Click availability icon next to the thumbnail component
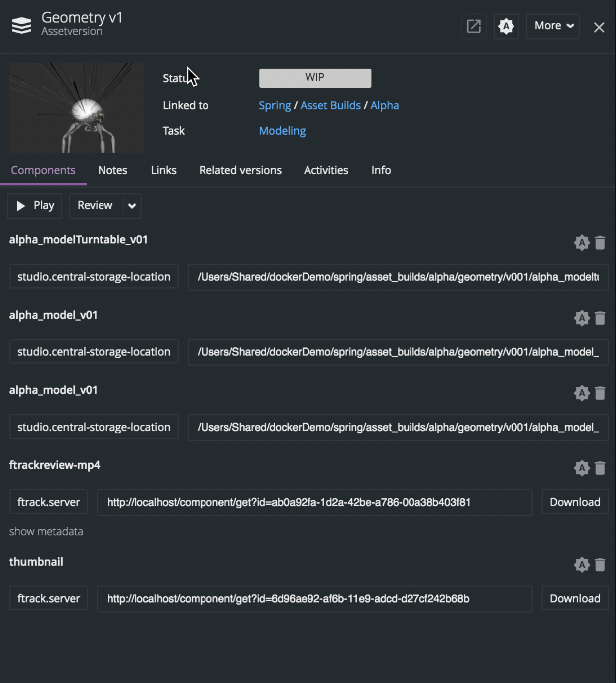This screenshot has width=616, height=683. [x=581, y=565]
